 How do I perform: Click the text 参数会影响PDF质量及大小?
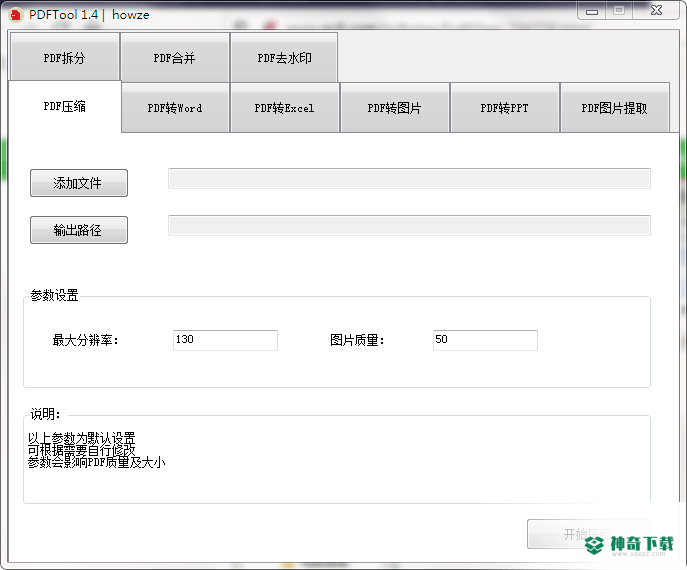(96, 462)
